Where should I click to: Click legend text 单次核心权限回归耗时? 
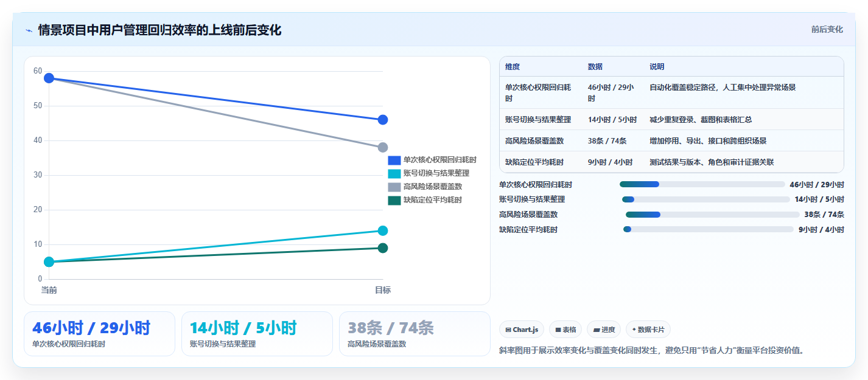(439, 160)
